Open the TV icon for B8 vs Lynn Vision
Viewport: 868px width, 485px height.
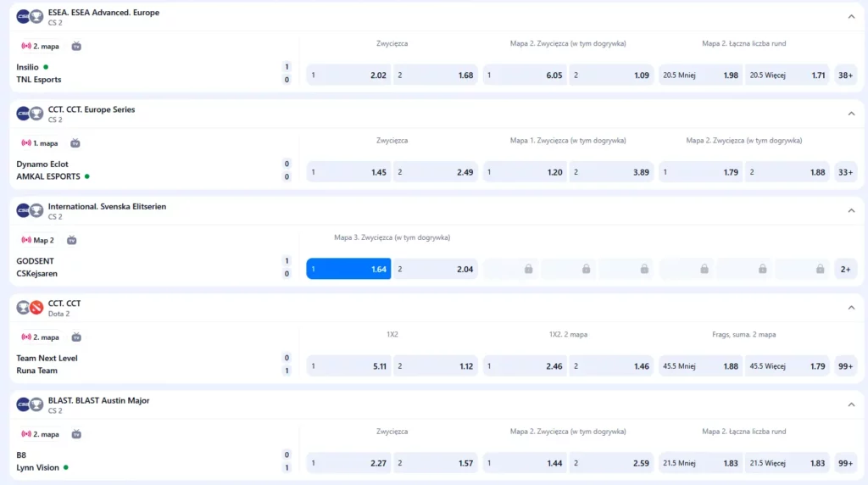coord(76,434)
